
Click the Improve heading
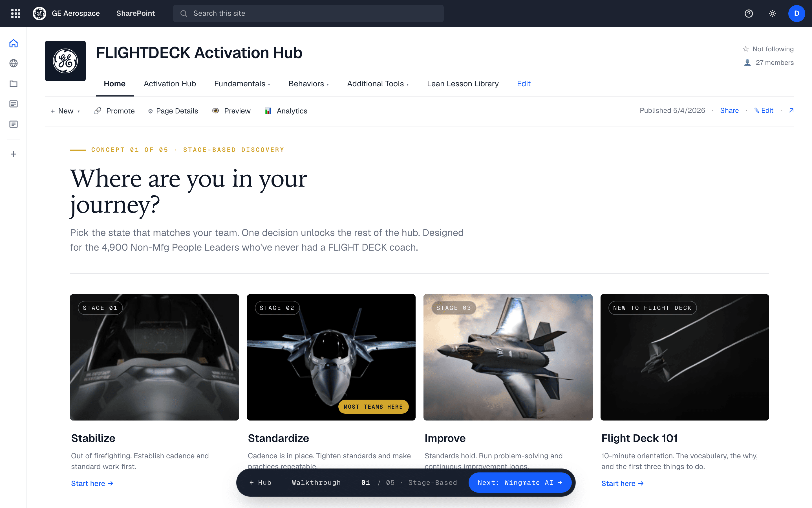coord(445,438)
